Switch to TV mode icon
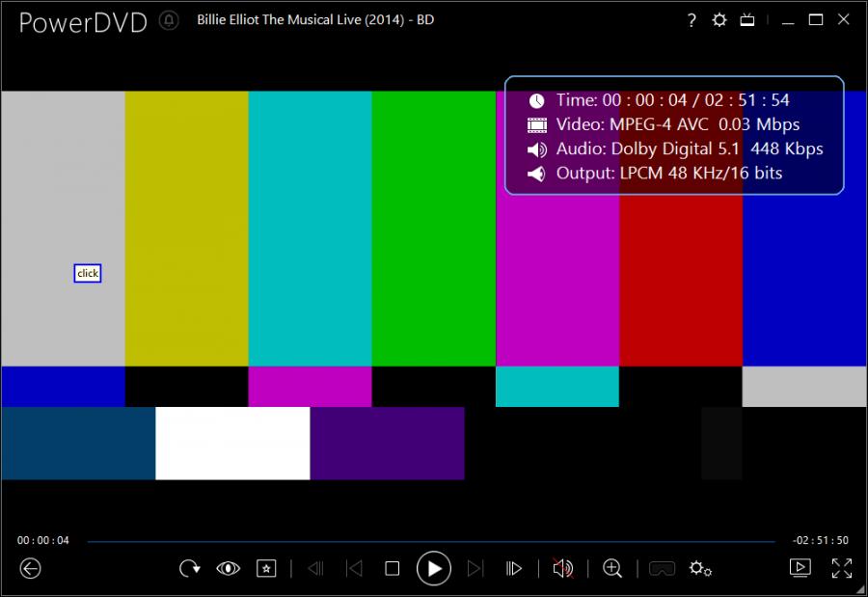Screen dimensions: 868x597 coord(747,20)
